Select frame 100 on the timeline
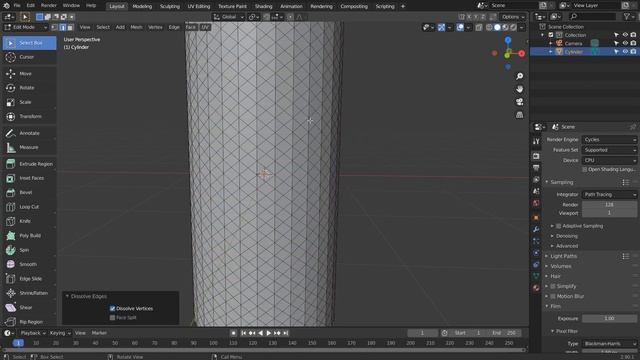 tap(213, 343)
